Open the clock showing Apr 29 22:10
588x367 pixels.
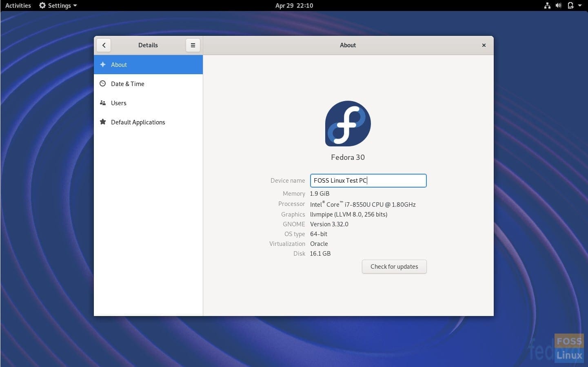pyautogui.click(x=294, y=5)
